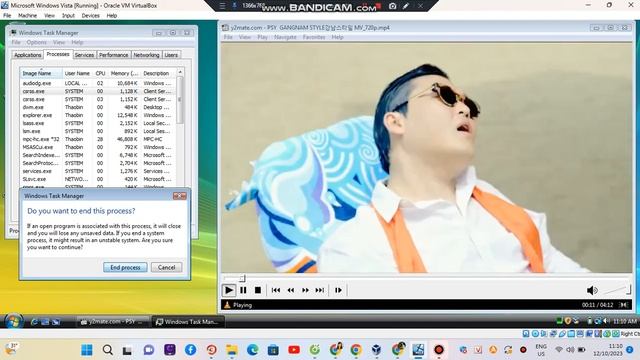The width and height of the screenshot is (640, 360).
Task: Stop the video playback
Action: pyautogui.click(x=258, y=290)
